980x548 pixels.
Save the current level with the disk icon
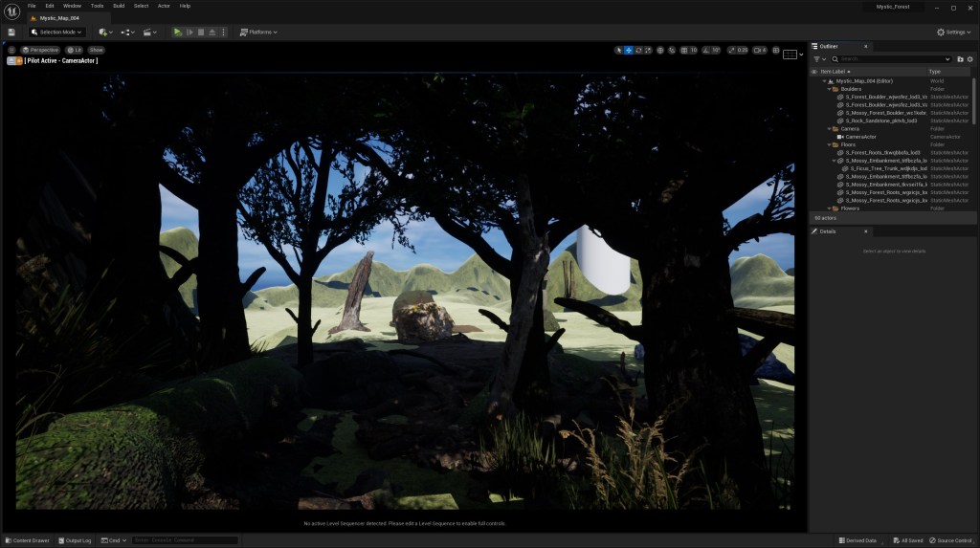(x=11, y=32)
